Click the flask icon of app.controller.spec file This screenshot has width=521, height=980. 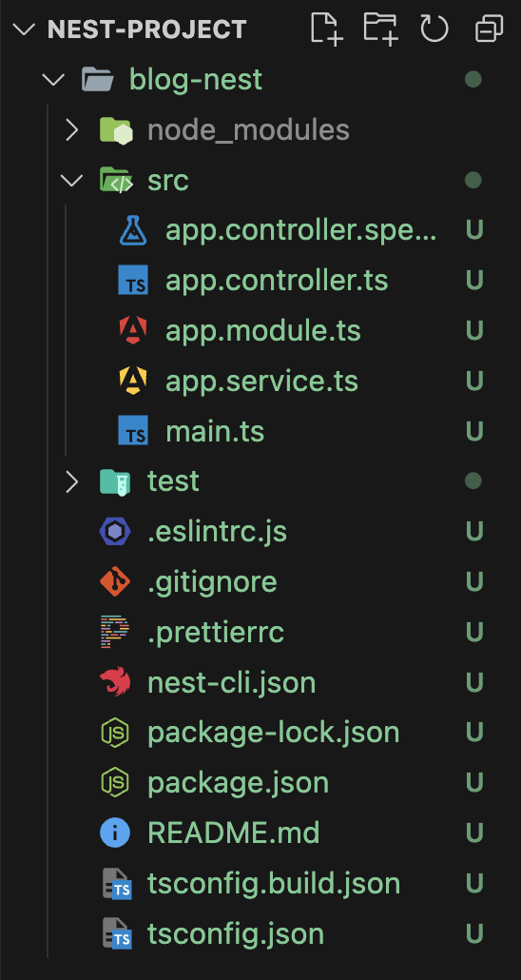tap(133, 230)
